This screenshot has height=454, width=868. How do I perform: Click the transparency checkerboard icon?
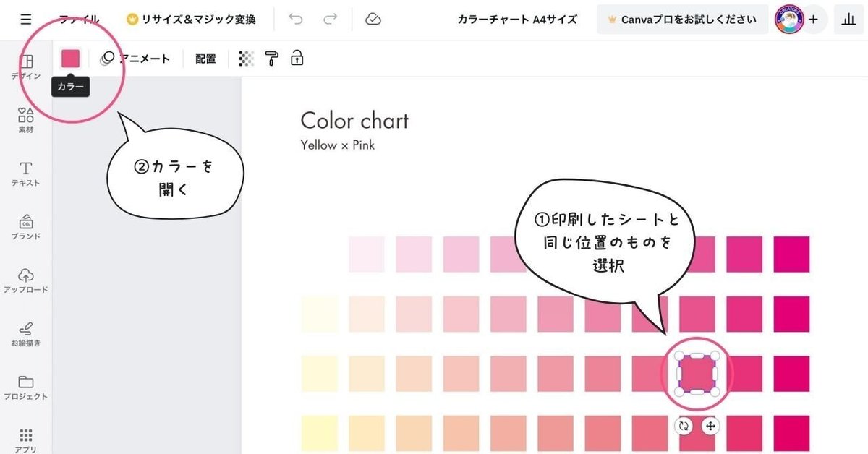(x=246, y=59)
